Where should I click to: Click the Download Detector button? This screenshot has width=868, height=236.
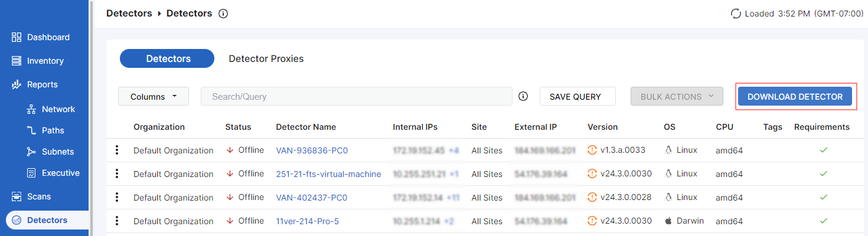[795, 96]
